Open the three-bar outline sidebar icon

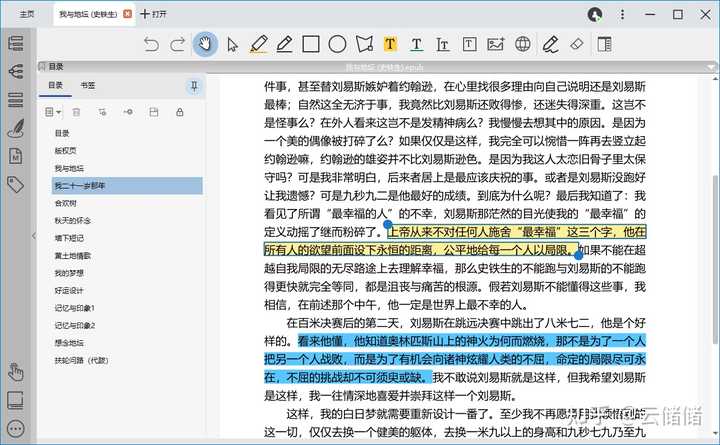point(16,100)
